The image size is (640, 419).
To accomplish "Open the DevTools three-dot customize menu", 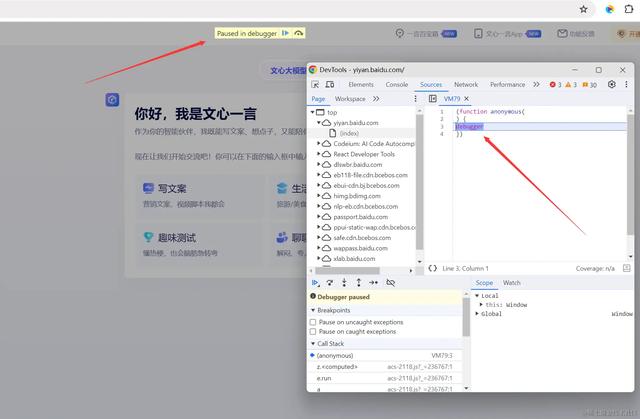I will click(626, 84).
